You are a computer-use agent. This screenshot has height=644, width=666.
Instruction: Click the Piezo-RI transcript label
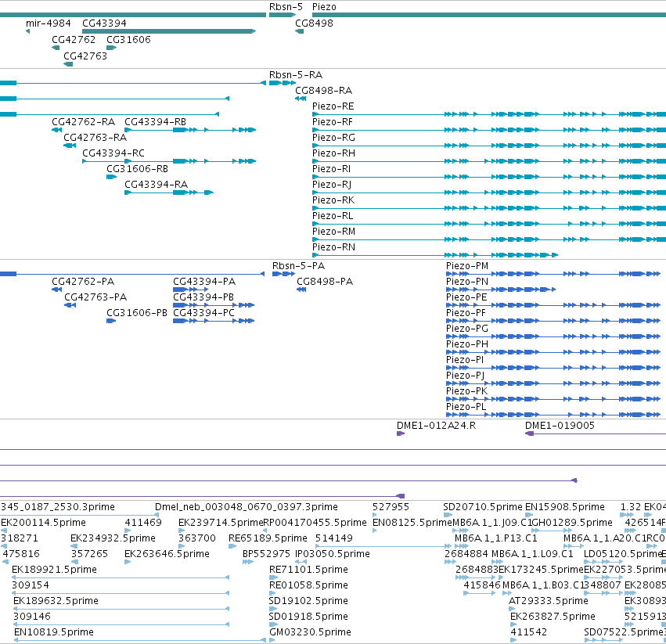(x=331, y=169)
